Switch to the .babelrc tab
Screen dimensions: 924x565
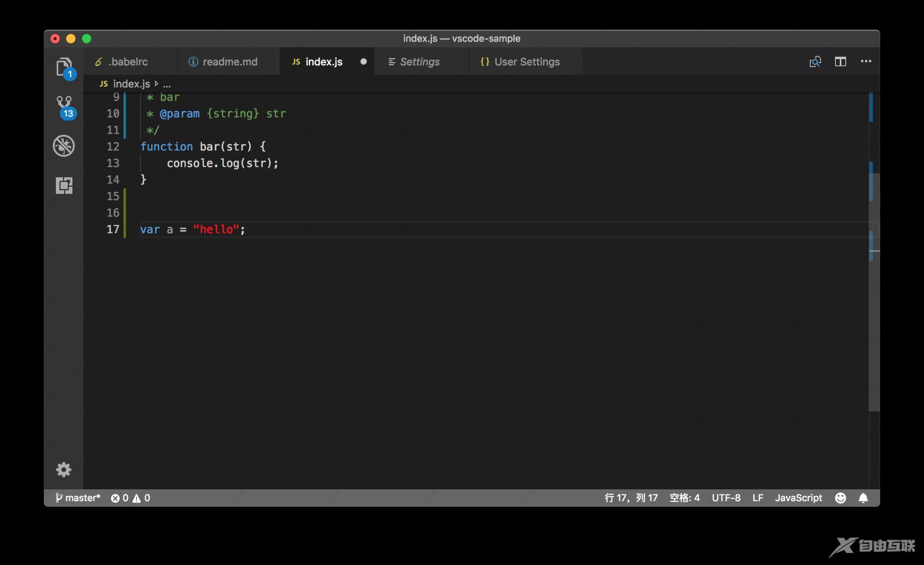(130, 62)
